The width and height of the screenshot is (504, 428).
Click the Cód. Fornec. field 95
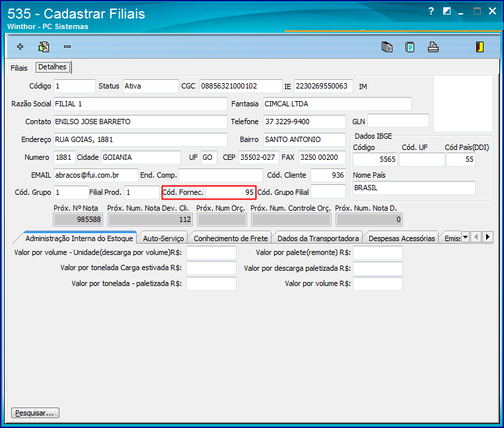click(x=231, y=192)
